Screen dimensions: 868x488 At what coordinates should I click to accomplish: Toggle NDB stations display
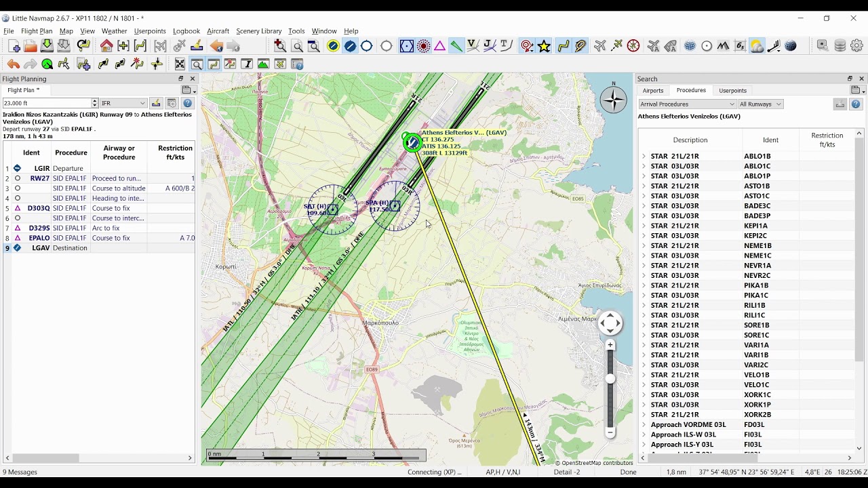pos(423,46)
